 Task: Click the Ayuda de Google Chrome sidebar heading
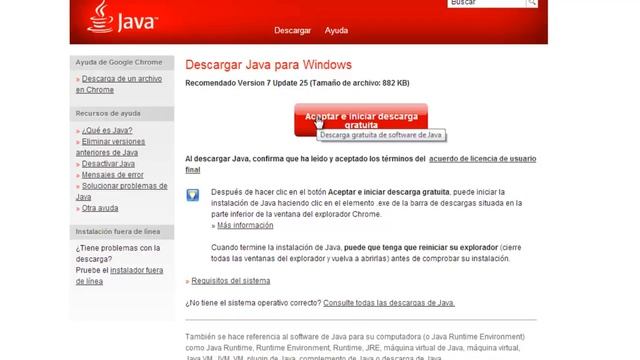[x=119, y=62]
